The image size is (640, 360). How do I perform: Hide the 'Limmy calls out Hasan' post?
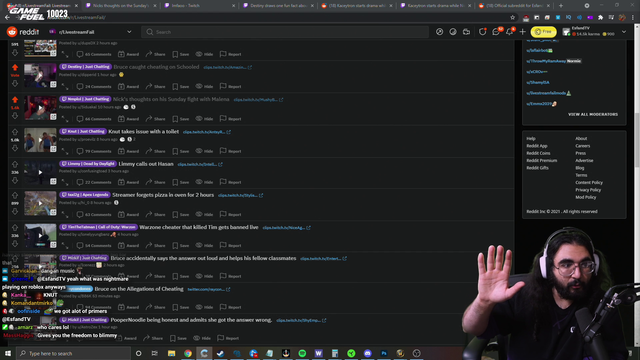coord(204,182)
